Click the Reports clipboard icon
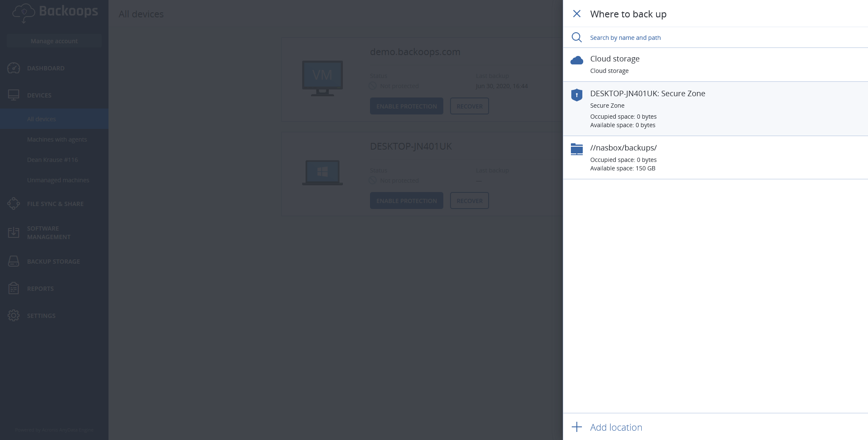 pyautogui.click(x=14, y=288)
